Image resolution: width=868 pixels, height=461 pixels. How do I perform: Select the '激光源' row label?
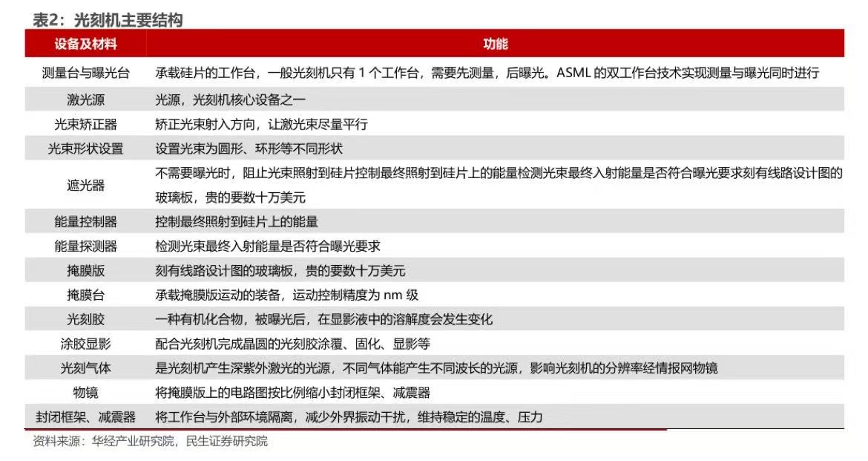pos(86,99)
